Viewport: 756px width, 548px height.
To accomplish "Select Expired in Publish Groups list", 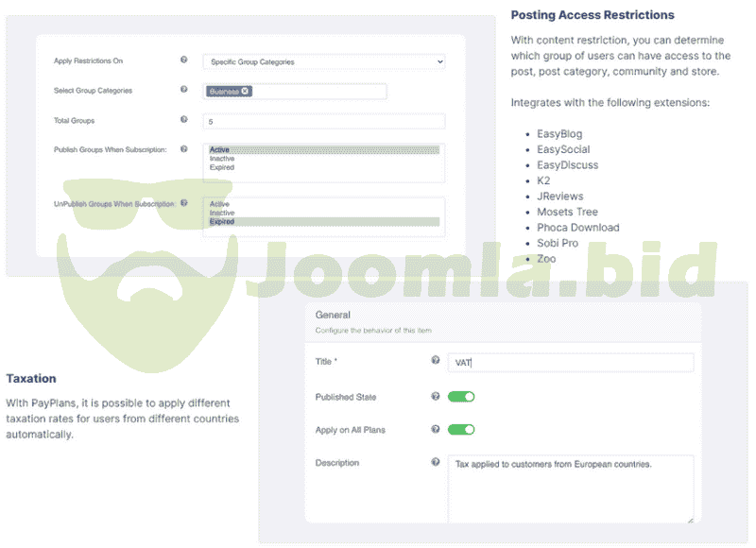I will 222,167.
